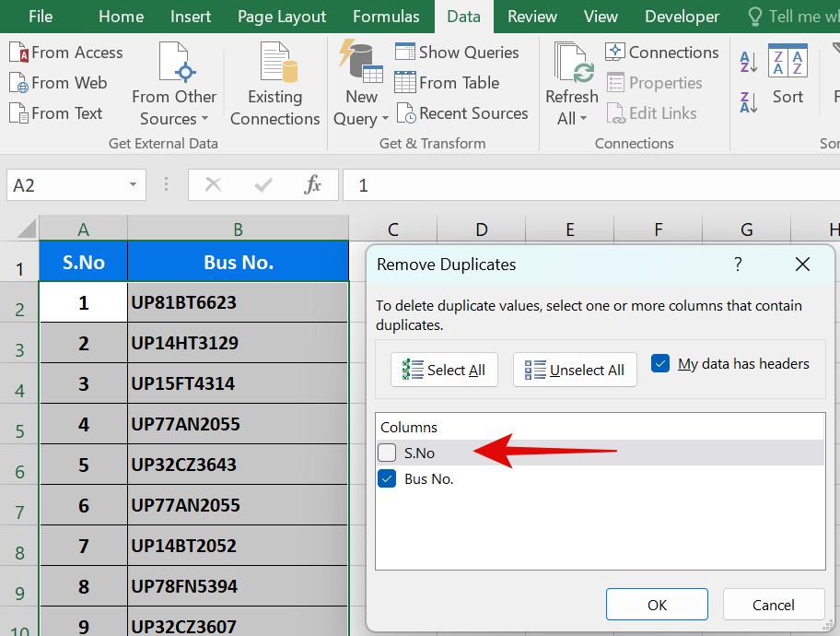
Task: Click Select All in Remove Duplicates dialog
Action: tap(444, 370)
